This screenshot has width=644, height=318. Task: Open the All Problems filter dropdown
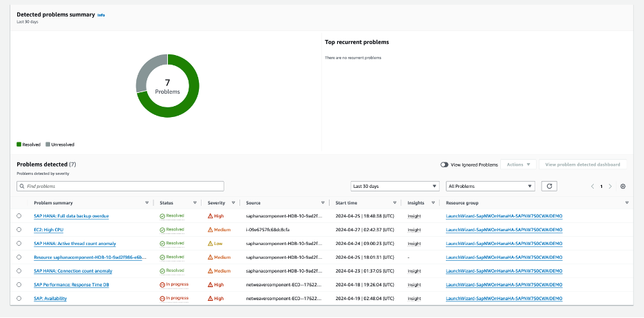pos(491,186)
